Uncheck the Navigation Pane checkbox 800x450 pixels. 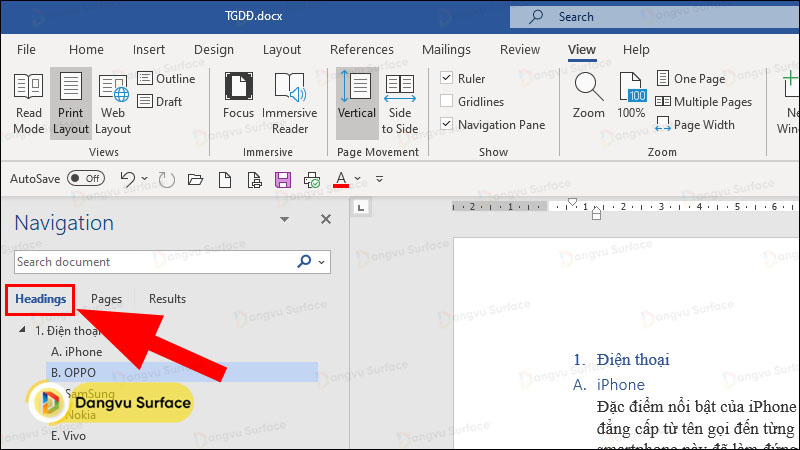point(446,123)
